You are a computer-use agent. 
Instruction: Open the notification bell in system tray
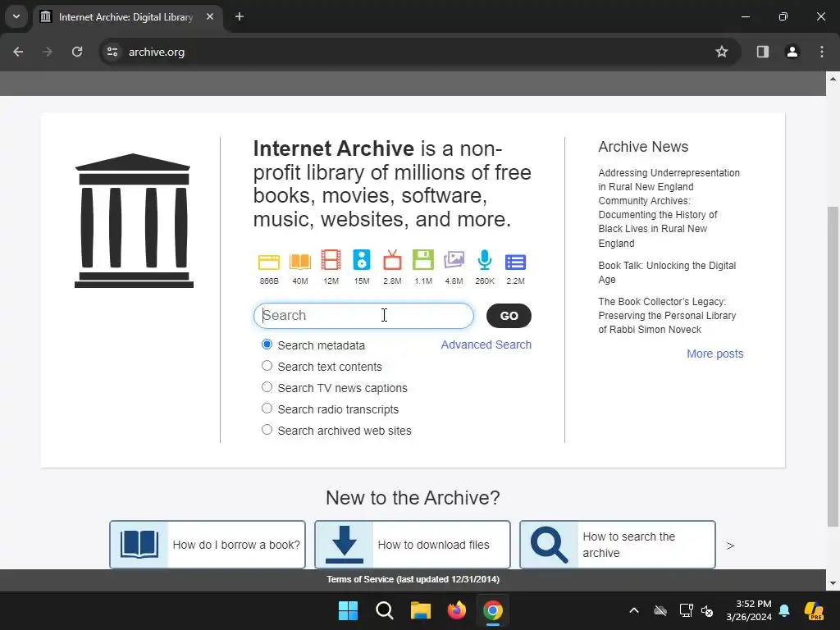(784, 610)
